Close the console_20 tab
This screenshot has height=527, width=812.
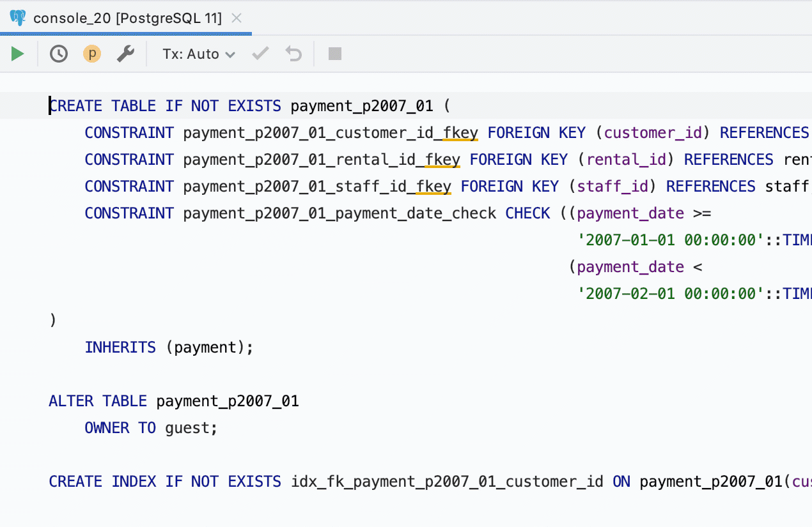point(237,18)
